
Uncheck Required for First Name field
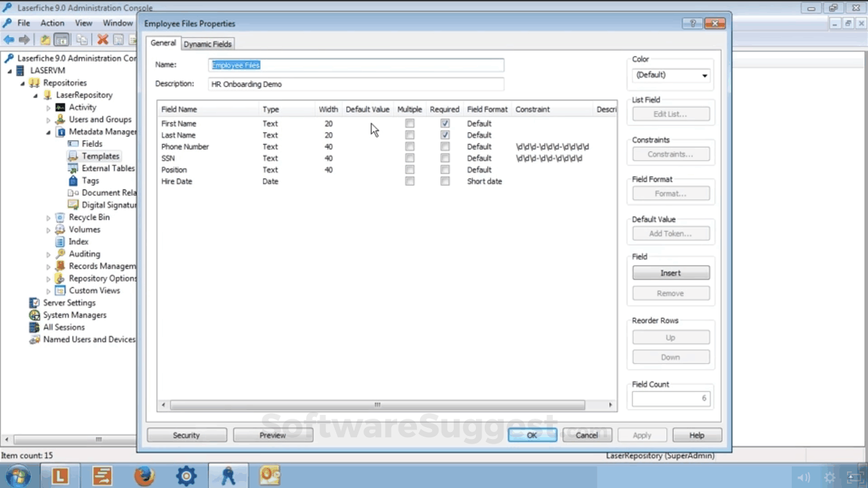(x=445, y=123)
